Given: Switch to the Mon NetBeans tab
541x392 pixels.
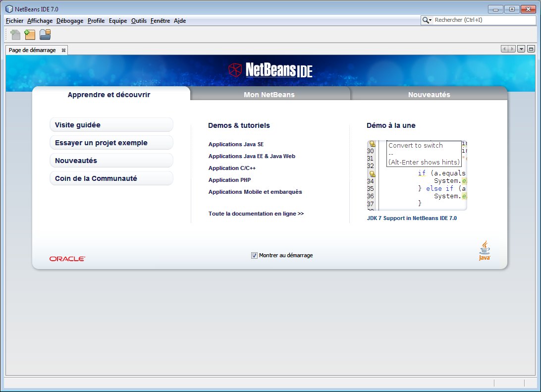Looking at the screenshot, I should [270, 95].
